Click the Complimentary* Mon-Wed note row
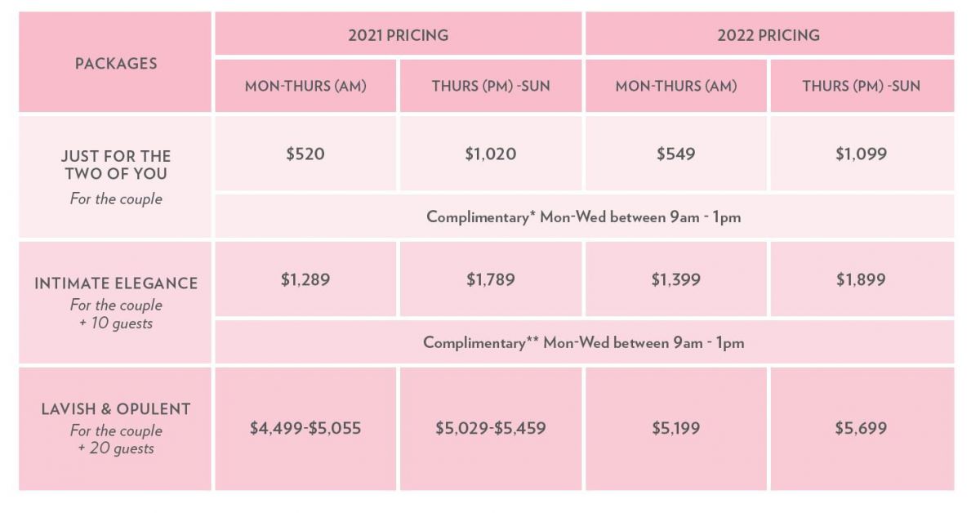 click(x=584, y=216)
